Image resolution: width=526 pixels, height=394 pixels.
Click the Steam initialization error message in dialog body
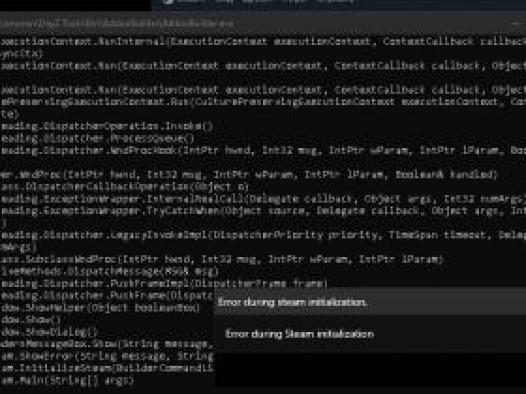299,334
